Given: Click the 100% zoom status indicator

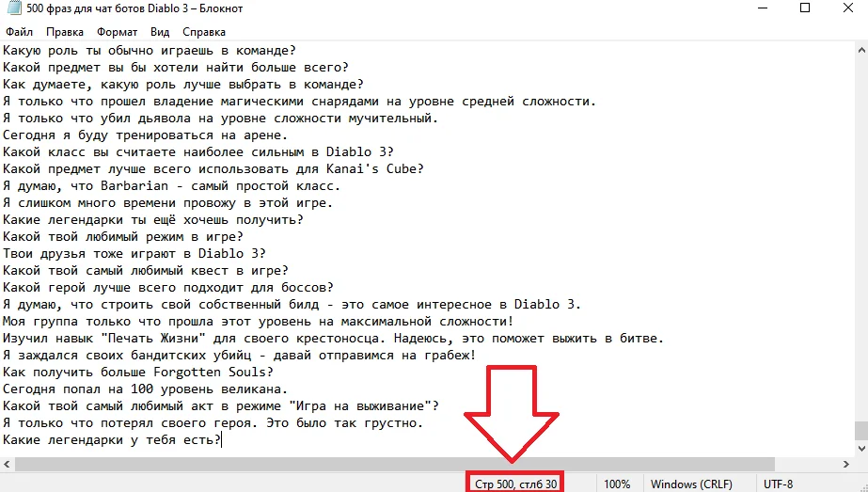Looking at the screenshot, I should (x=617, y=484).
